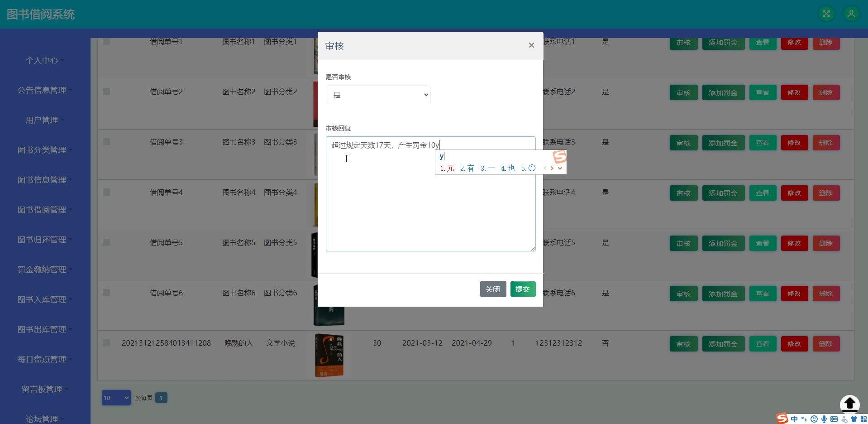868x424 pixels.
Task: Click 添加罚金 in the 借阅单号5 row
Action: tap(723, 243)
